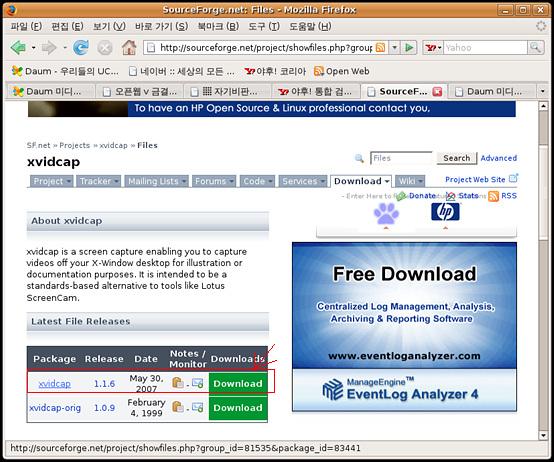
Task: Open the Naver bookmark in the bookmarks toolbar
Action: 182,71
